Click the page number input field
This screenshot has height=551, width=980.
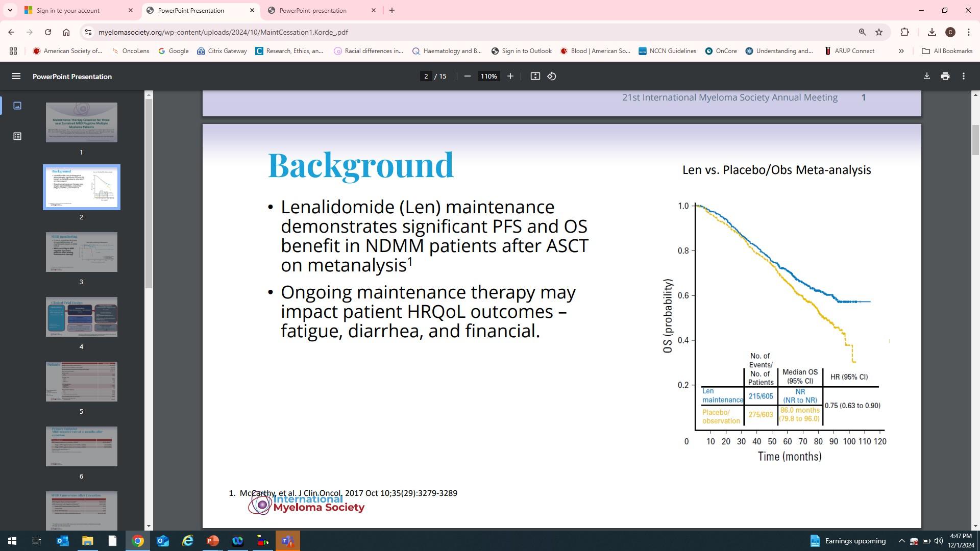(426, 77)
